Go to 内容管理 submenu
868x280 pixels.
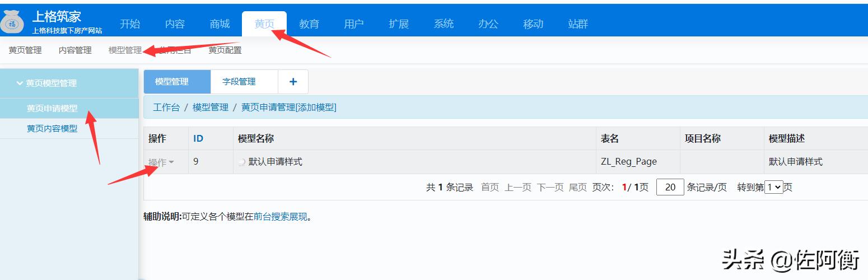pos(75,50)
